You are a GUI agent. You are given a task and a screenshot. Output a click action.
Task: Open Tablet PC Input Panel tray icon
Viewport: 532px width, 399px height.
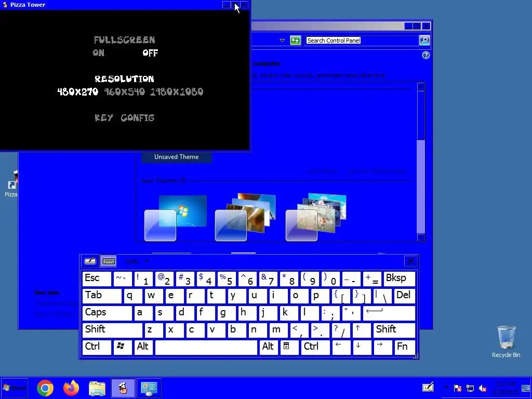[428, 387]
